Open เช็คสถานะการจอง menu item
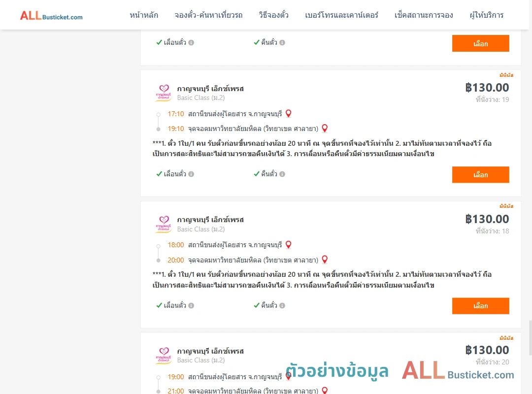The width and height of the screenshot is (532, 394). click(424, 15)
